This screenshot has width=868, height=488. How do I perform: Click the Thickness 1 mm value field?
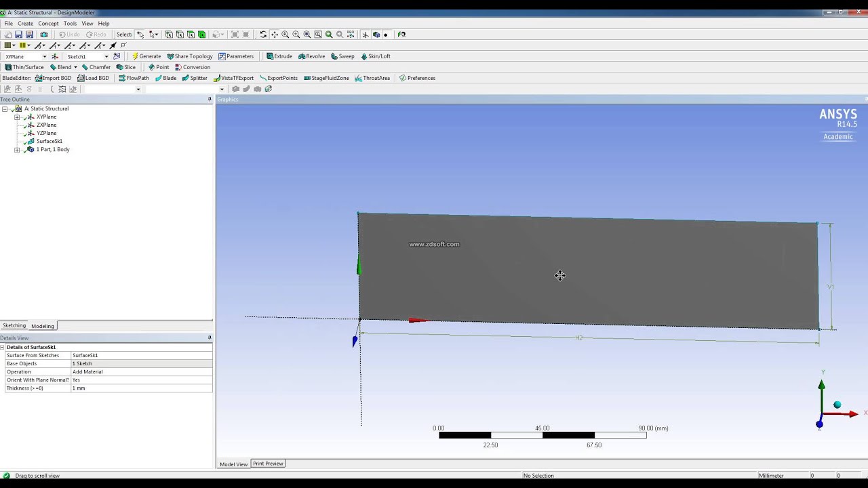[x=141, y=388]
